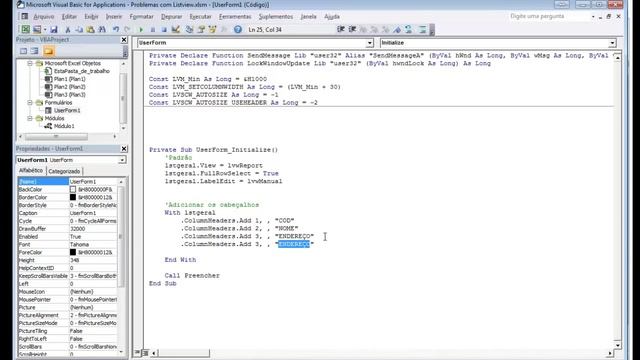Select UserForm1 in the project tree
Viewport: 640px width, 360px height.
click(x=67, y=110)
